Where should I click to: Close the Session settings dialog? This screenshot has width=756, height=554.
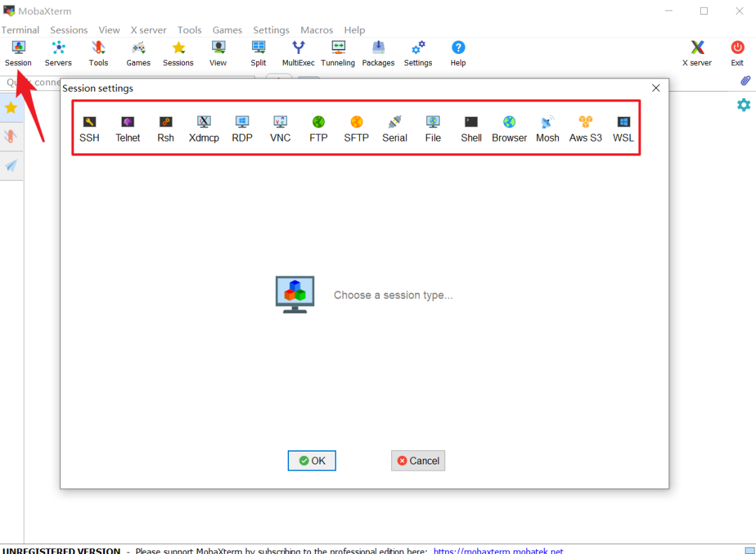coord(656,88)
